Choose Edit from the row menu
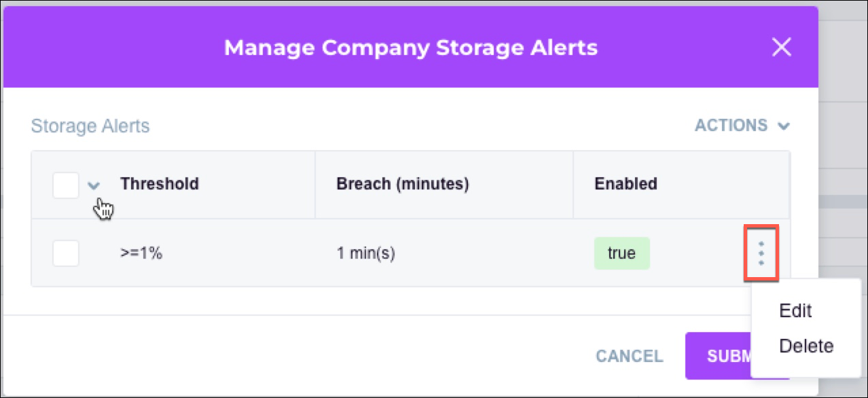The width and height of the screenshot is (868, 398). pyautogui.click(x=795, y=311)
